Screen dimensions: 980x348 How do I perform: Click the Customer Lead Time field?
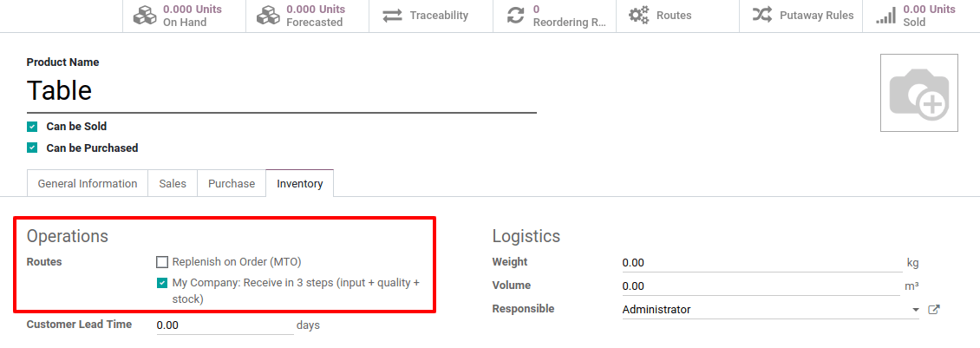pyautogui.click(x=224, y=325)
